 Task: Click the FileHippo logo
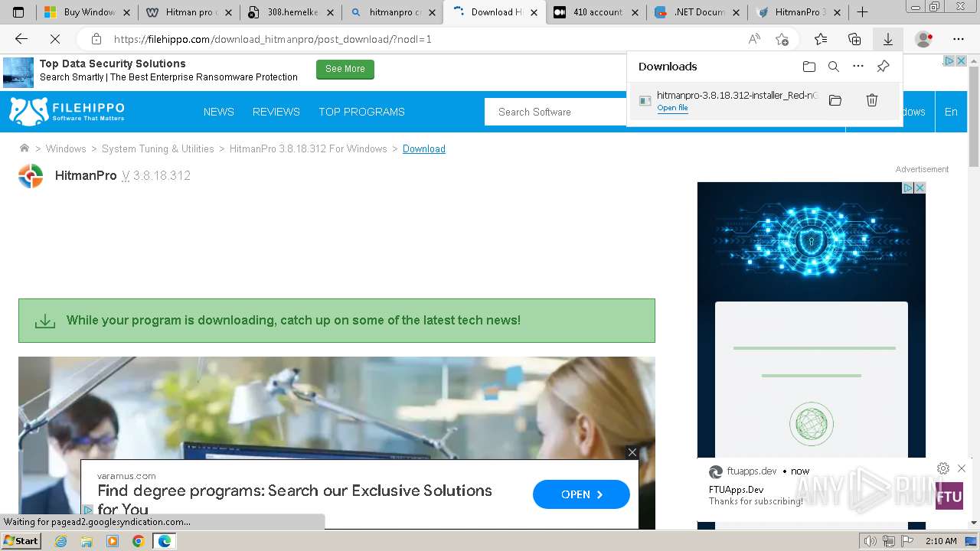[67, 111]
